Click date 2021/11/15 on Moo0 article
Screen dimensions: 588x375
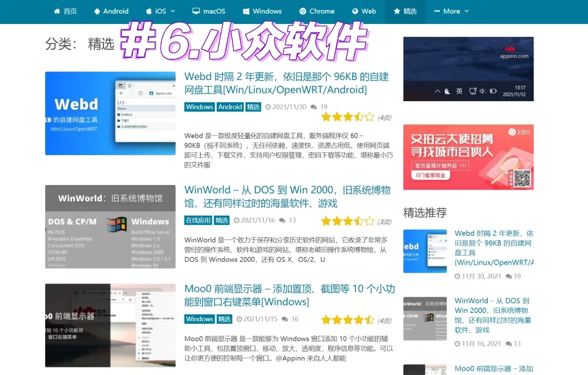tap(260, 319)
